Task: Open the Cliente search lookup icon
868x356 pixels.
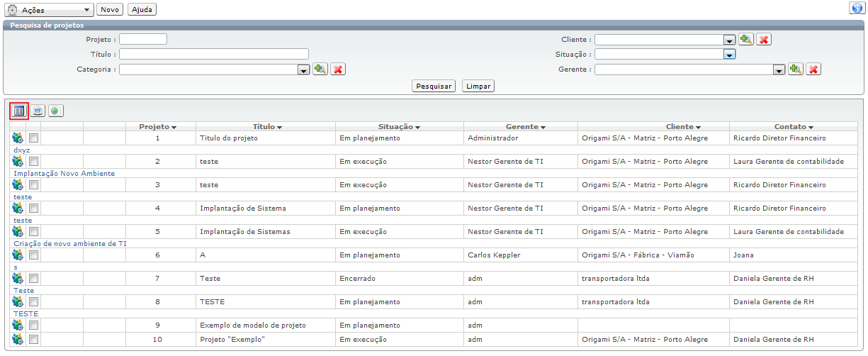Action: point(745,40)
